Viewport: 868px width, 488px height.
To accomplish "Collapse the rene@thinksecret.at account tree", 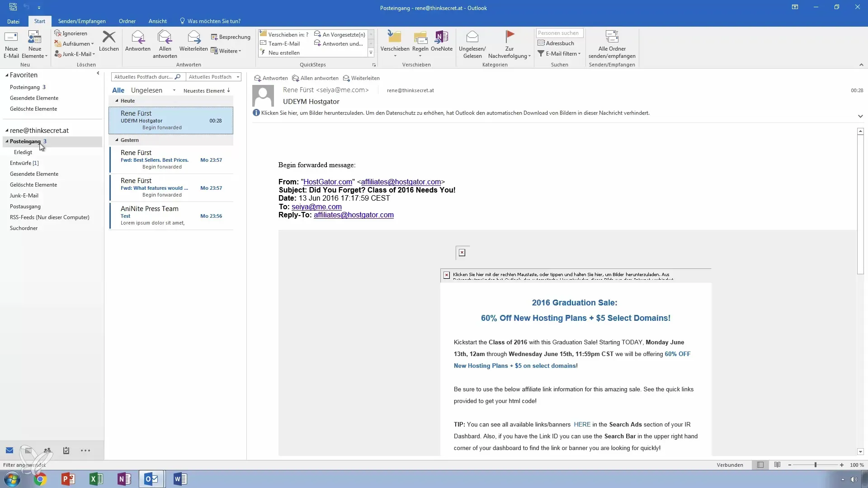I will [7, 131].
